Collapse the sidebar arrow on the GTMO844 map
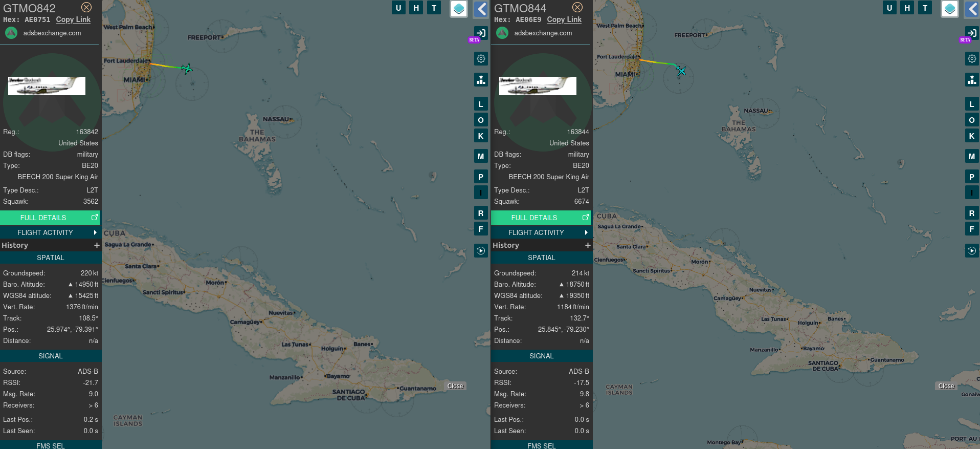Viewport: 980px width, 449px height. pyautogui.click(x=972, y=9)
